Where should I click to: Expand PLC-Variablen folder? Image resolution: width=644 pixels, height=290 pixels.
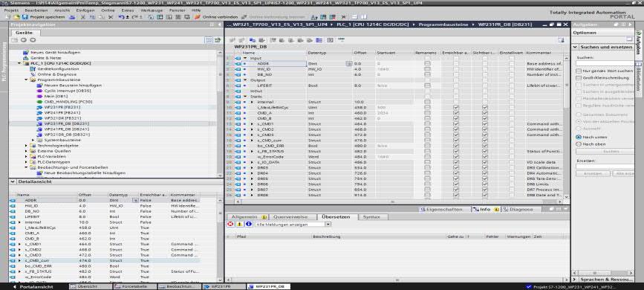[x=26, y=157]
